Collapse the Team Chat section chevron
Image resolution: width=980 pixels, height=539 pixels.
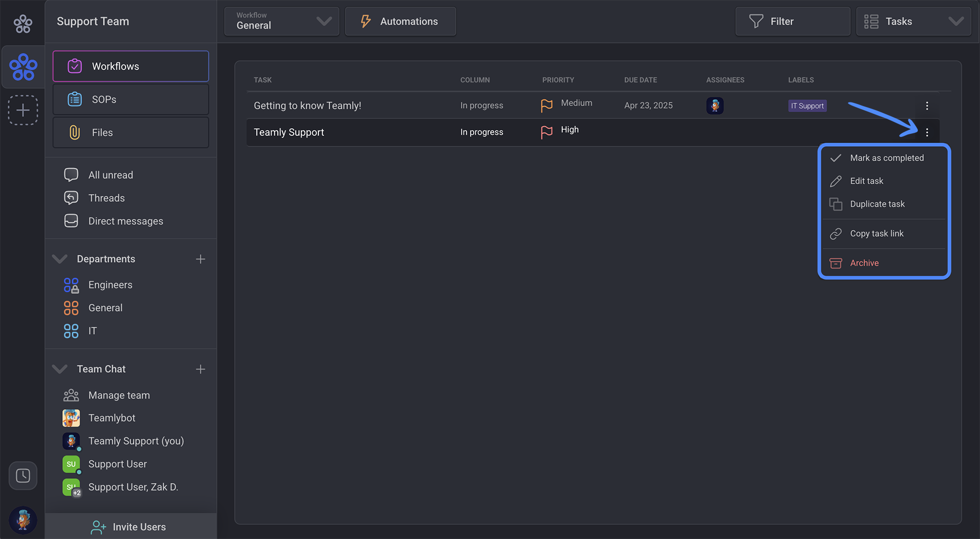60,369
